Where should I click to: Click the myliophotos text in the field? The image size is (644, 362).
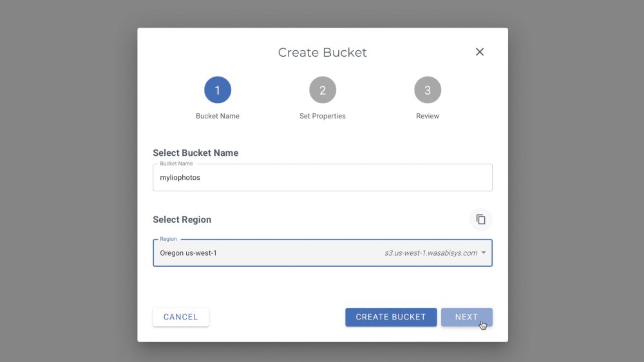(180, 178)
